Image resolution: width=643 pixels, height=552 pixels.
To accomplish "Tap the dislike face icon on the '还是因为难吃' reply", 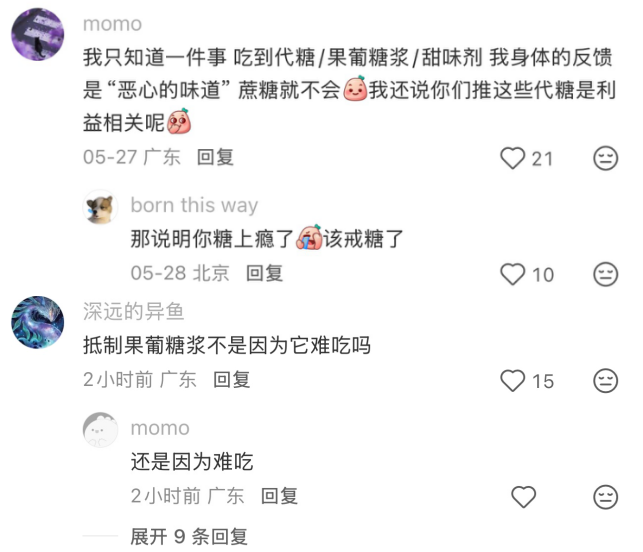I will tap(606, 497).
